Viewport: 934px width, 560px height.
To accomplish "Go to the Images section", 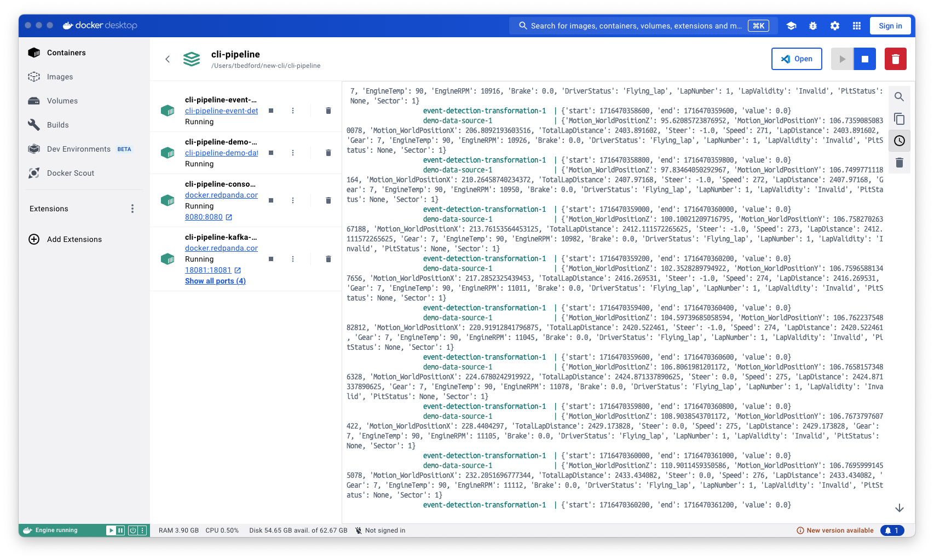I will (60, 77).
